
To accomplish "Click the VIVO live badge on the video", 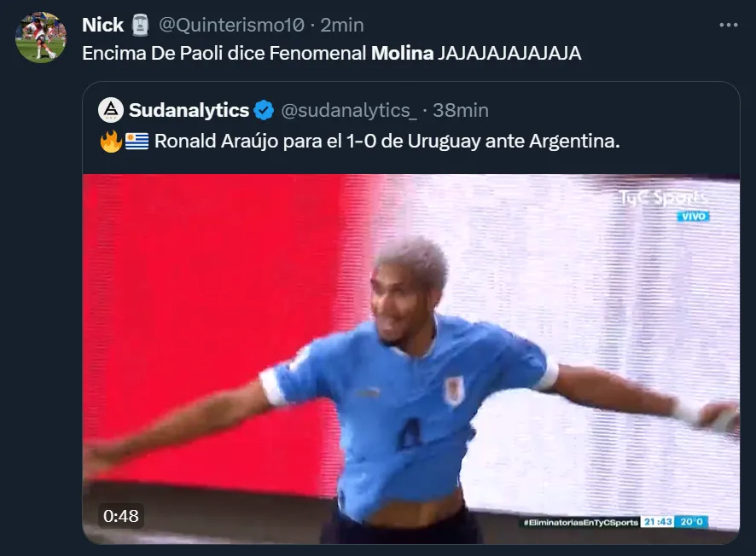I will tap(693, 216).
